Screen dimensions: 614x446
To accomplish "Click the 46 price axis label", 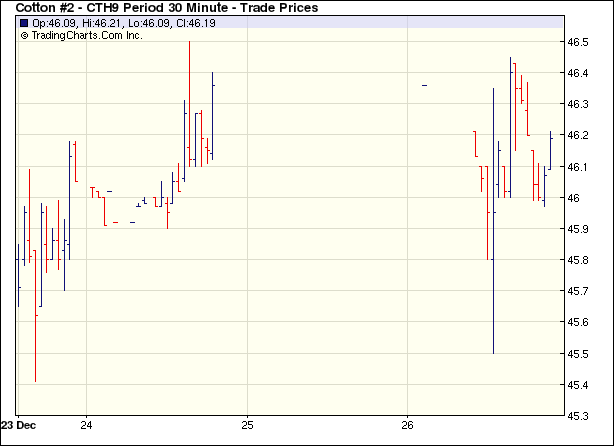I will 574,198.
